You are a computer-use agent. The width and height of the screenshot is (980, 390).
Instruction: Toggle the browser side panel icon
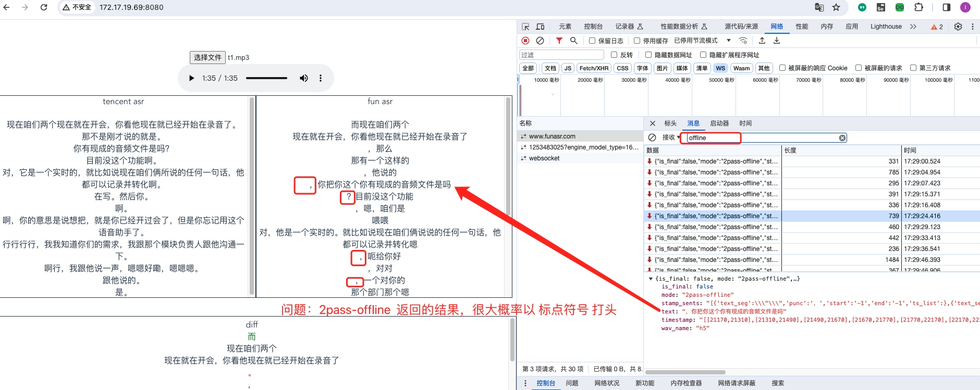click(x=947, y=7)
